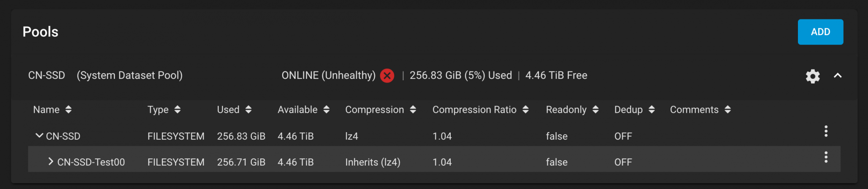
Task: Open three-dot menu for CN-SSD-Test00 dataset
Action: point(826,157)
